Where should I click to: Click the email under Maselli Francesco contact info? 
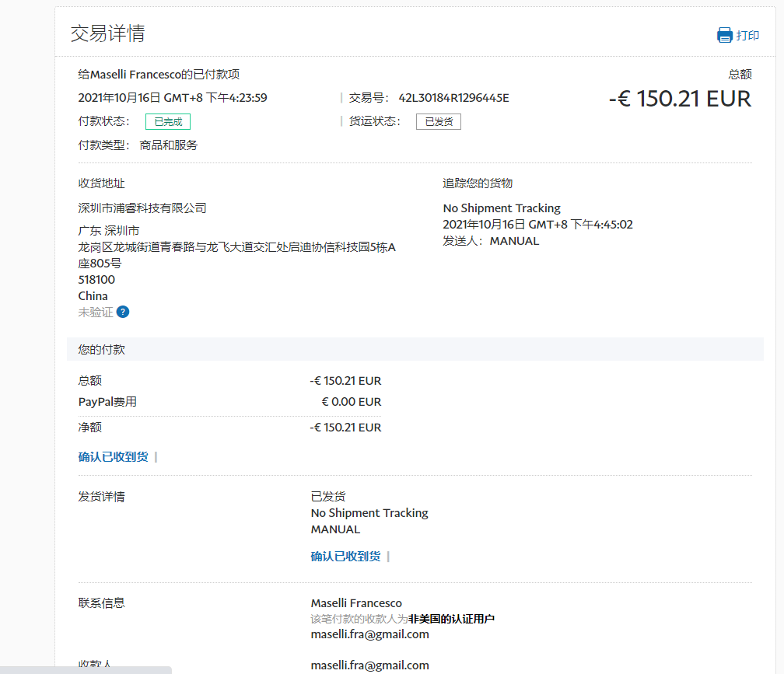pyautogui.click(x=369, y=634)
